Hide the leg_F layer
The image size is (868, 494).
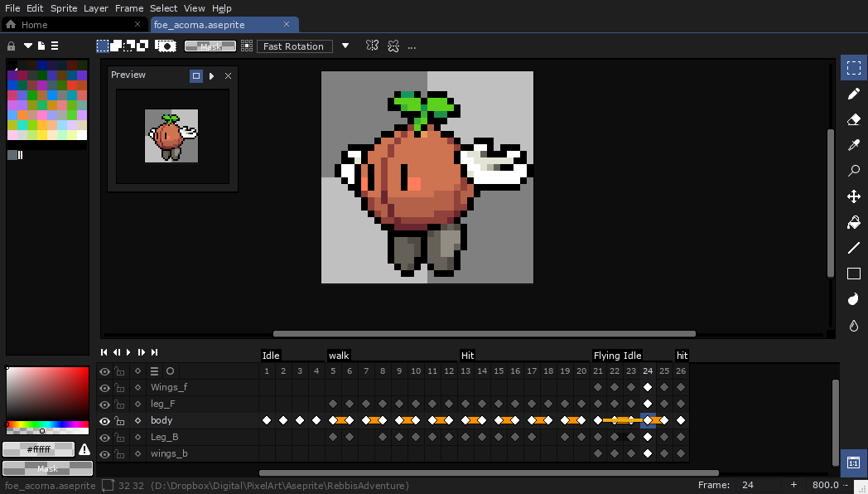(104, 404)
